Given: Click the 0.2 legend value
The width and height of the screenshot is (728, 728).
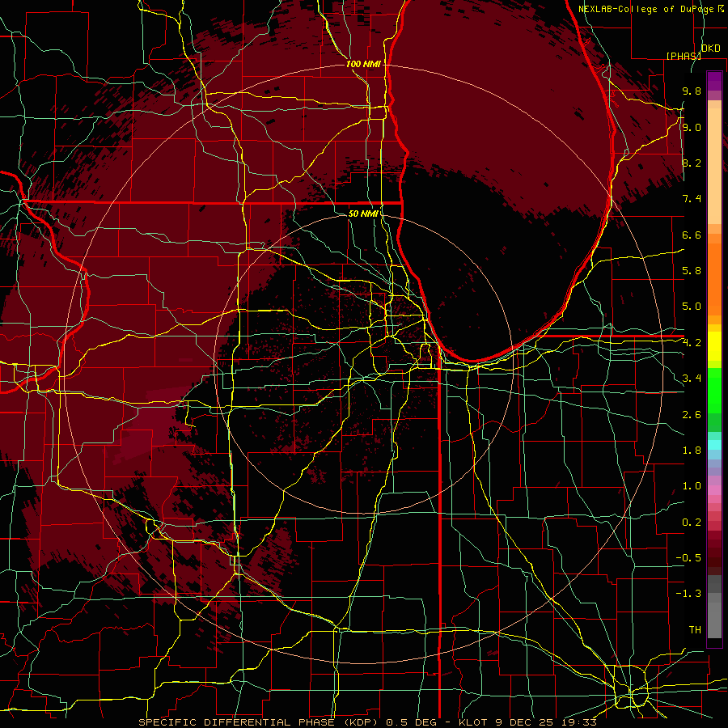Looking at the screenshot, I should 692,523.
